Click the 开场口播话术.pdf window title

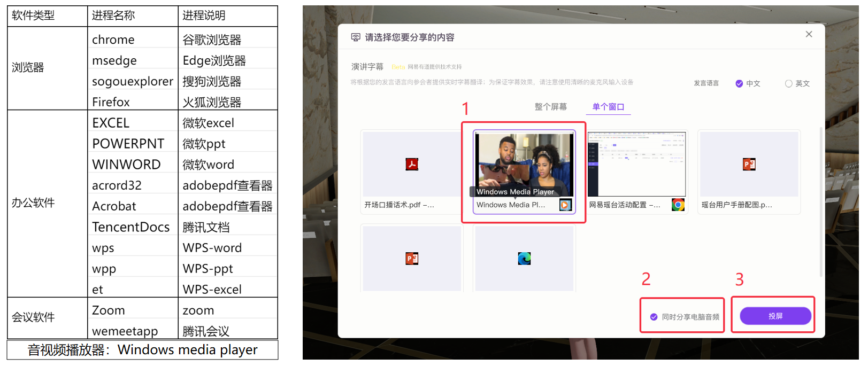click(399, 205)
